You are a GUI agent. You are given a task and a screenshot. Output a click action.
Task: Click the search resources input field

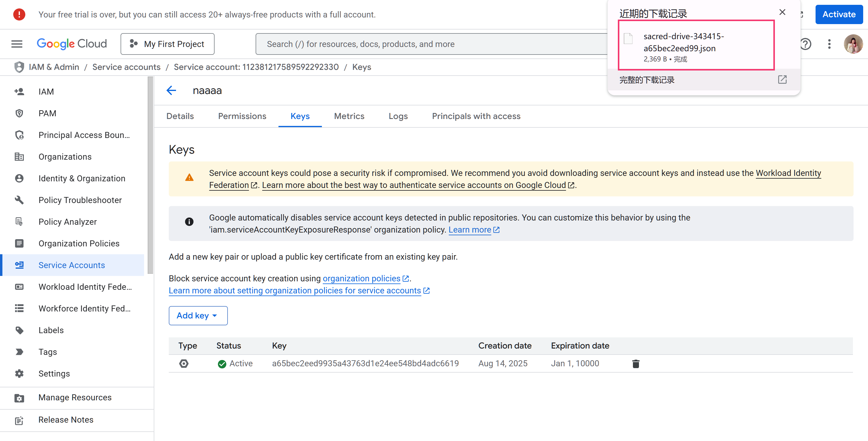click(431, 44)
